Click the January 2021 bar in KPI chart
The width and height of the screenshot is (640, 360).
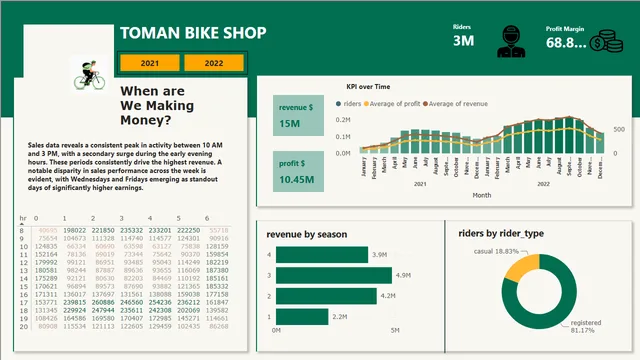tap(364, 150)
